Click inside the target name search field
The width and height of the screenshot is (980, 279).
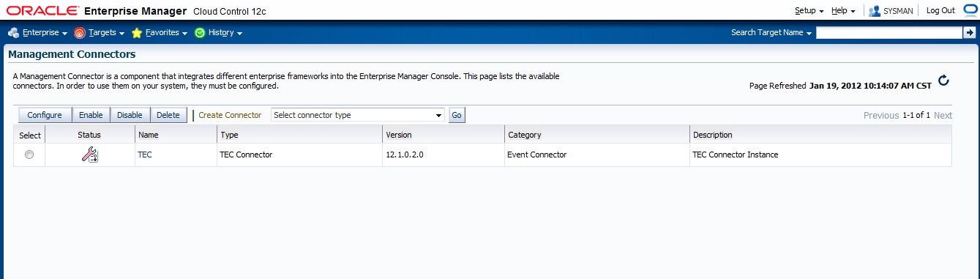click(x=889, y=33)
